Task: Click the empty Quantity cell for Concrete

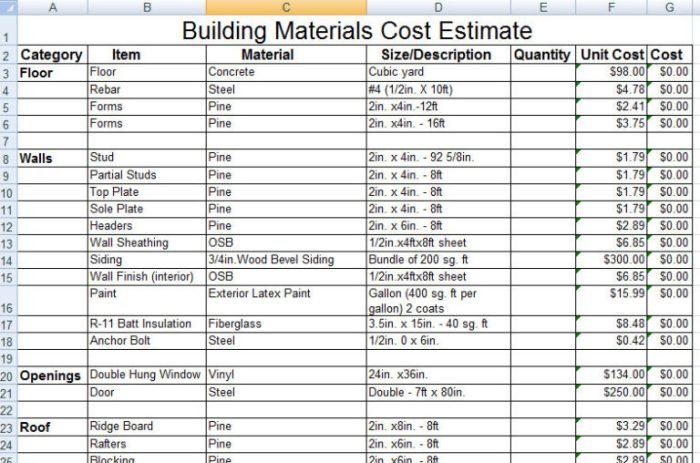Action: pyautogui.click(x=543, y=72)
